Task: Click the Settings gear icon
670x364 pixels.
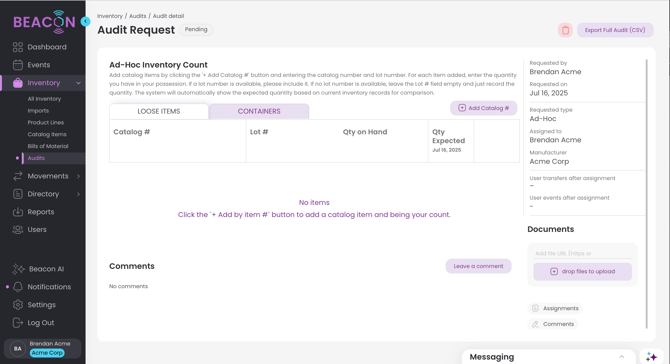Action: 18,305
